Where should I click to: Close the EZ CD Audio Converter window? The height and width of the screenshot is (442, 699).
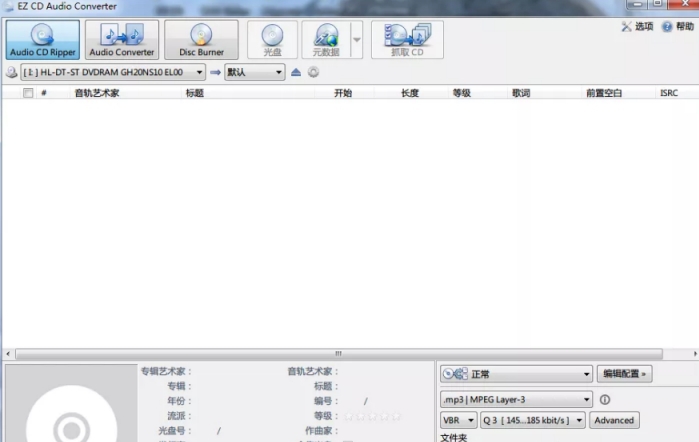(684, 4)
